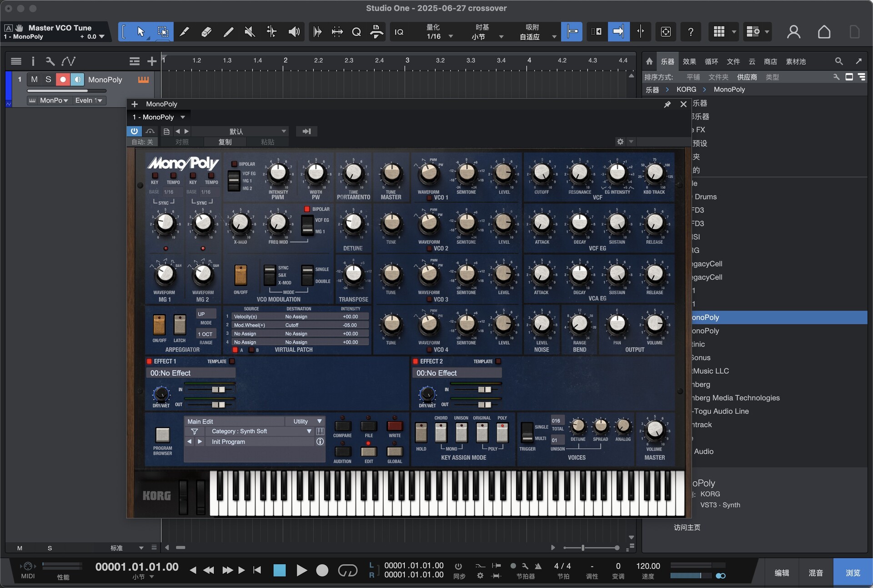Click the play button in transport
The width and height of the screenshot is (873, 588).
click(301, 570)
